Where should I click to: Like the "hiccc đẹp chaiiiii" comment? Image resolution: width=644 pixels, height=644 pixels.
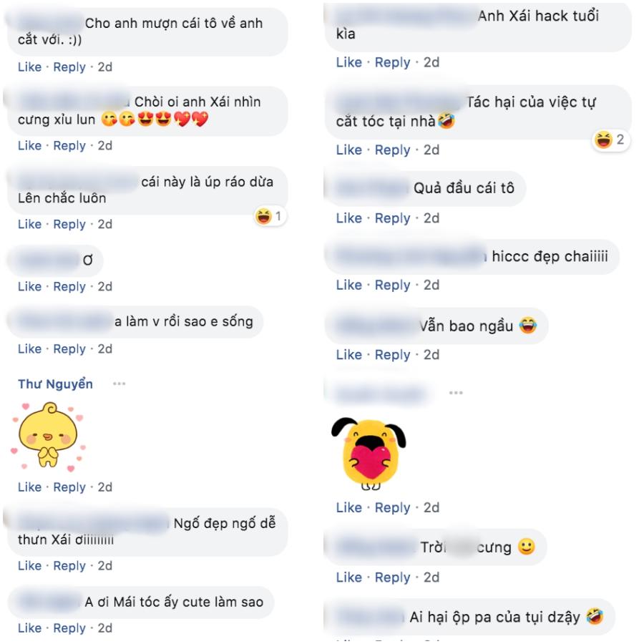click(x=348, y=285)
